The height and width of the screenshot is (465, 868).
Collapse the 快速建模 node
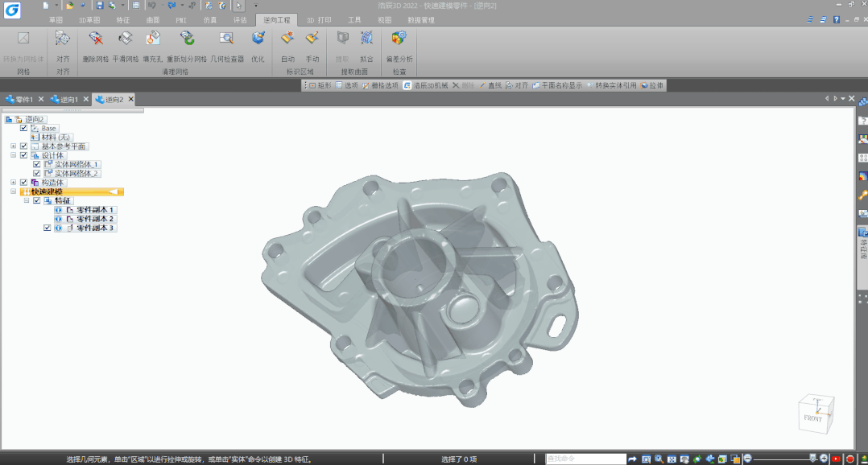13,191
